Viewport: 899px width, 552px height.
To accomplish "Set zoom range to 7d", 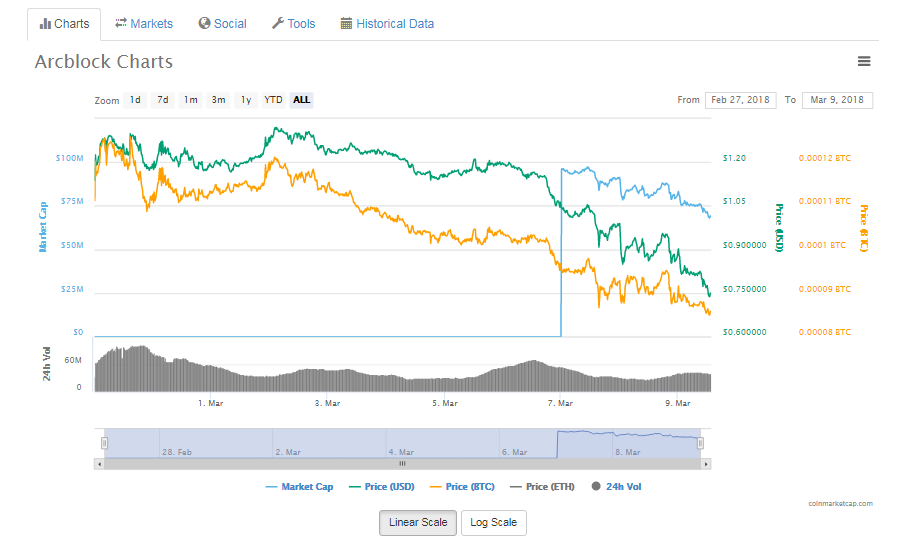I will tap(163, 100).
